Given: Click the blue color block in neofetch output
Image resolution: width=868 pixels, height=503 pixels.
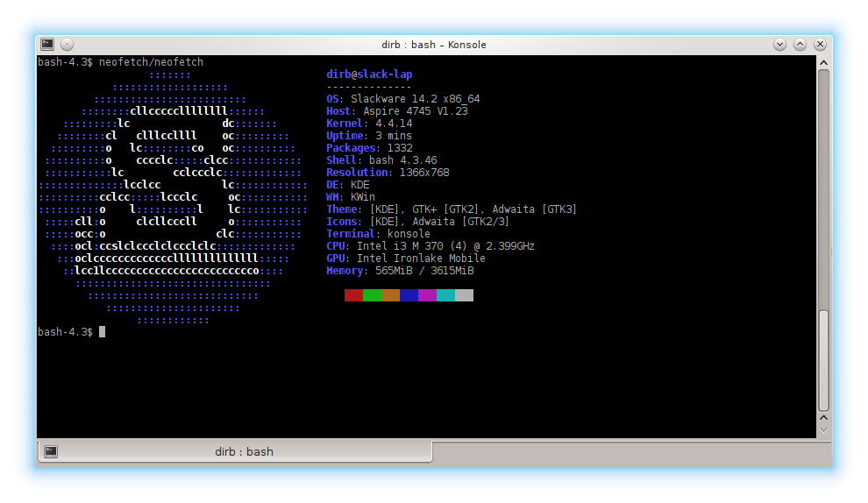Looking at the screenshot, I should 409,295.
